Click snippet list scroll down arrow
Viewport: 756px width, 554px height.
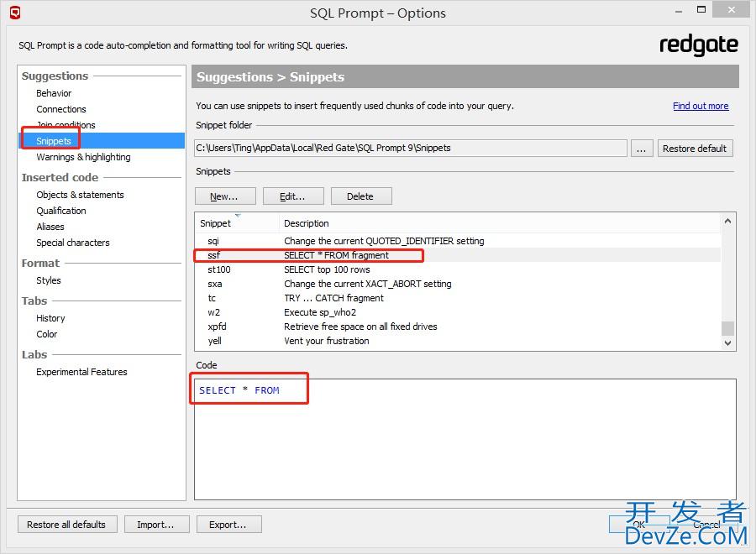728,343
